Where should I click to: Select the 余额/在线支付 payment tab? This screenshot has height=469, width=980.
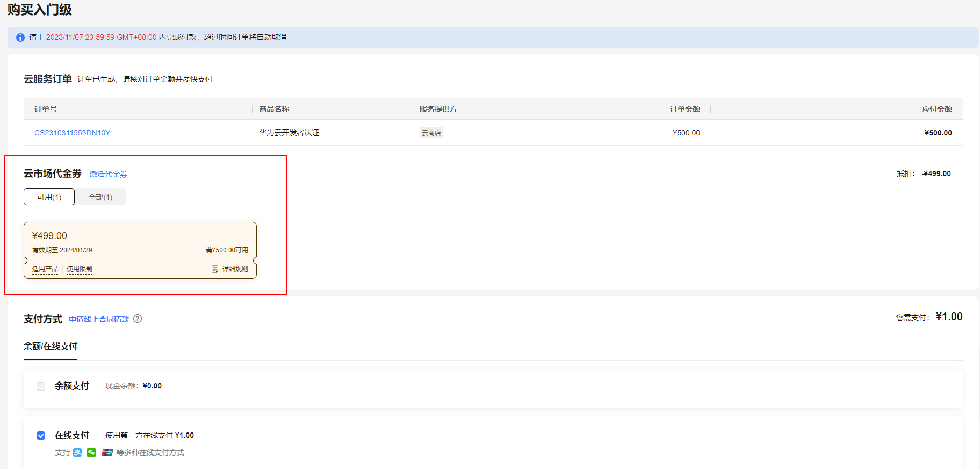[51, 347]
